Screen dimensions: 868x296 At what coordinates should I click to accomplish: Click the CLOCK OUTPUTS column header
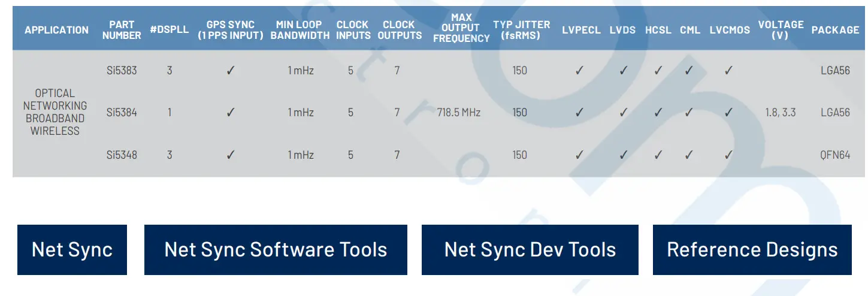[x=400, y=30]
